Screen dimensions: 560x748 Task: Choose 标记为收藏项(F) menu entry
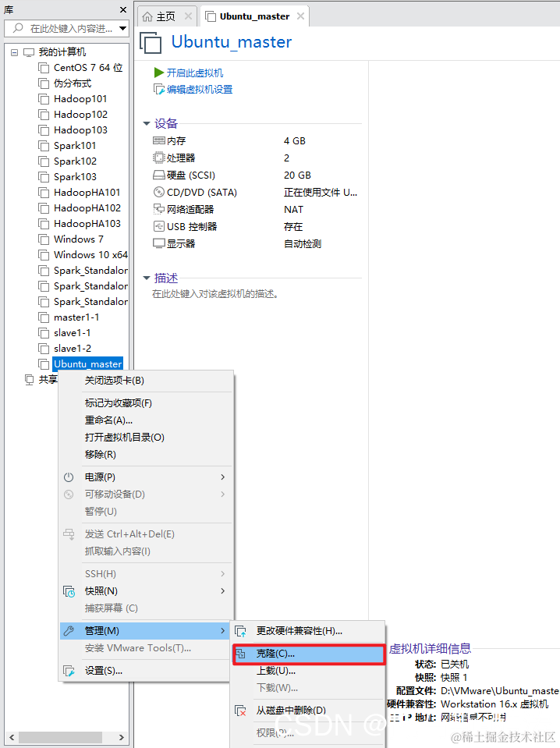point(147,403)
